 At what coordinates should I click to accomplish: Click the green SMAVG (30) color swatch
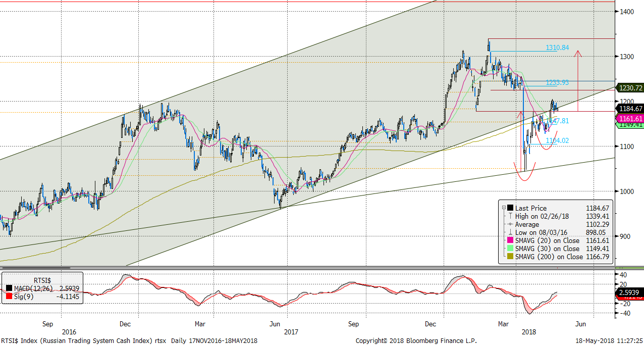(511, 249)
